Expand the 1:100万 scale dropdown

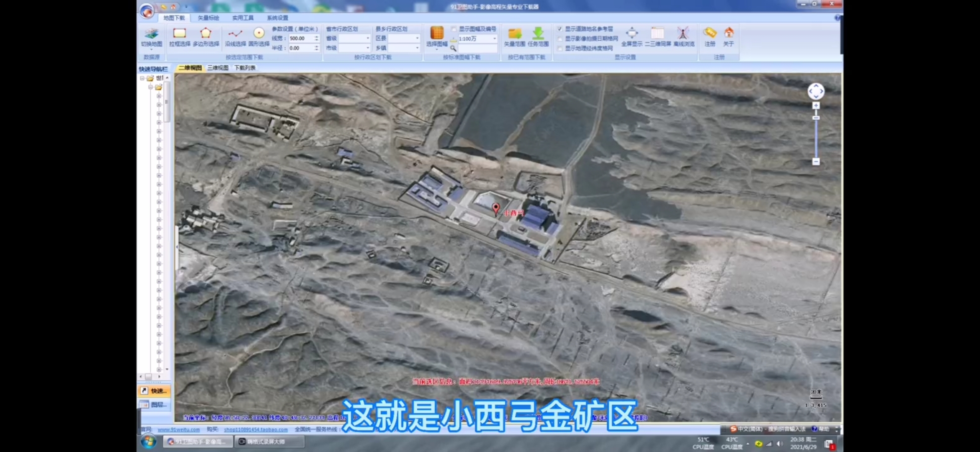(495, 39)
